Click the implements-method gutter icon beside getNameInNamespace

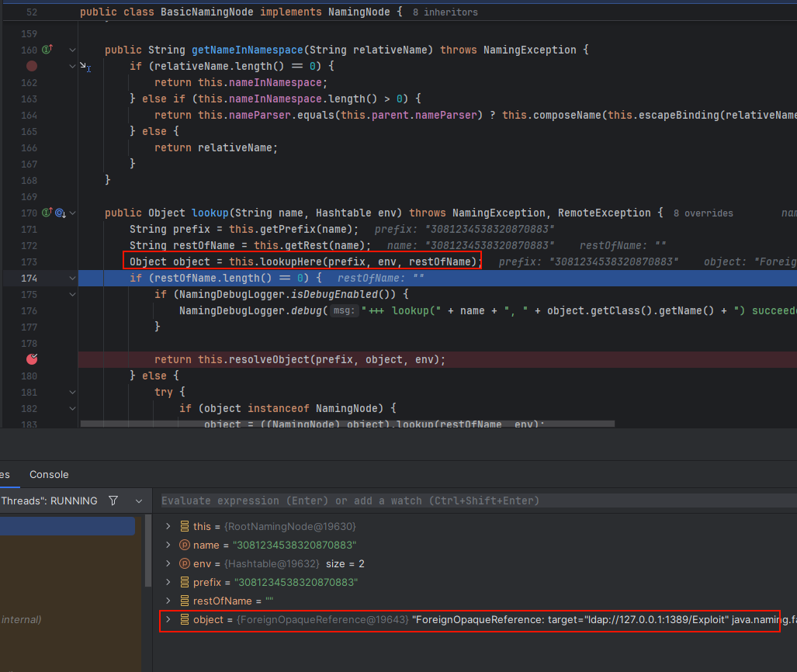click(47, 50)
